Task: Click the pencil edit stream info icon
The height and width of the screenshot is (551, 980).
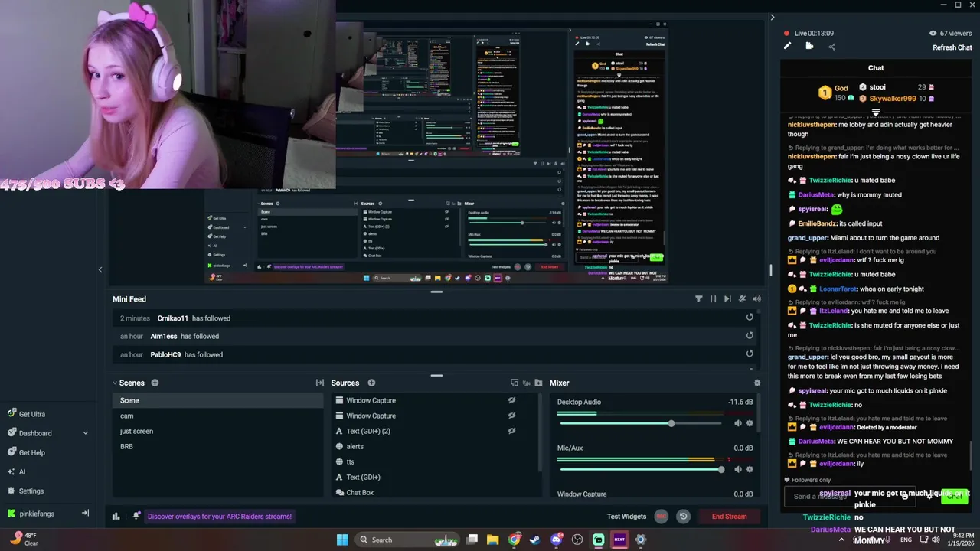Action: click(787, 46)
